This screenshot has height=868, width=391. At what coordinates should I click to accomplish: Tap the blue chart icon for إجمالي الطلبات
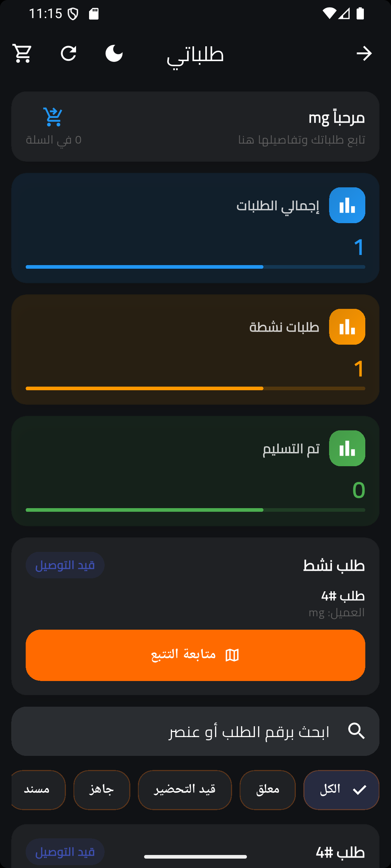(x=347, y=205)
